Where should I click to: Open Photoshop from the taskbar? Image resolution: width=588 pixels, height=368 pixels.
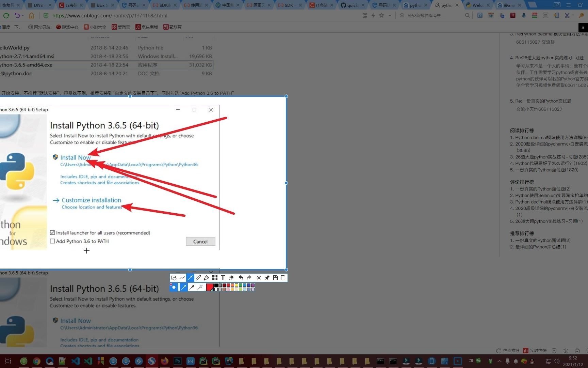click(x=177, y=361)
